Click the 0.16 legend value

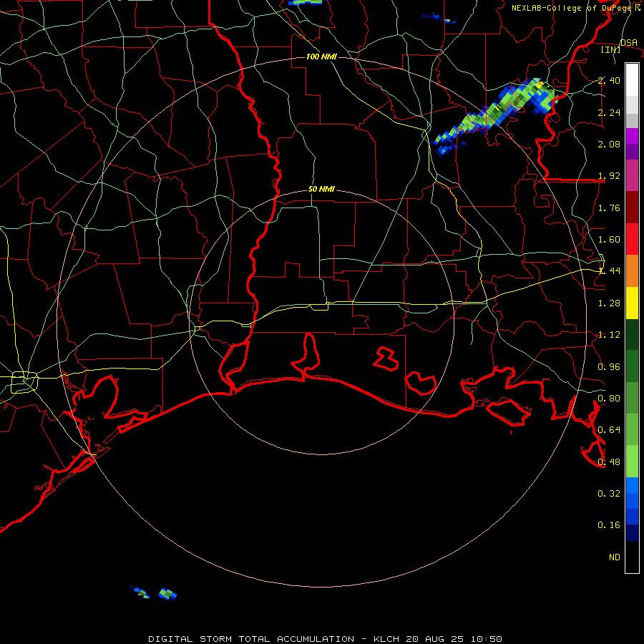coord(609,525)
